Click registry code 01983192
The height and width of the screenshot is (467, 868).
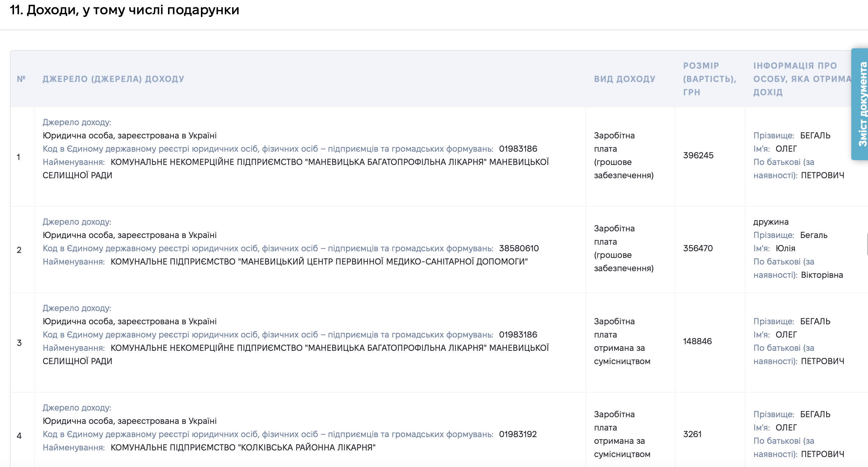click(518, 434)
